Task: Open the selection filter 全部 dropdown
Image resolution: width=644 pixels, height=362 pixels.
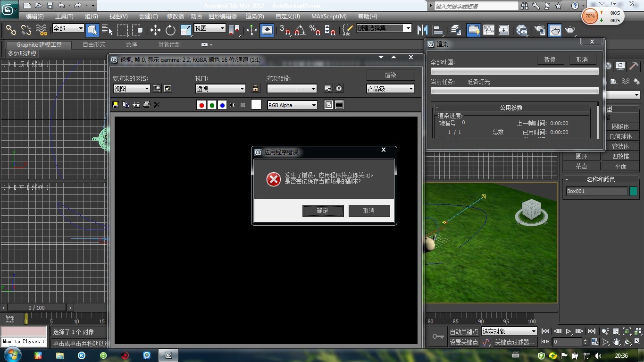Action: click(x=68, y=28)
